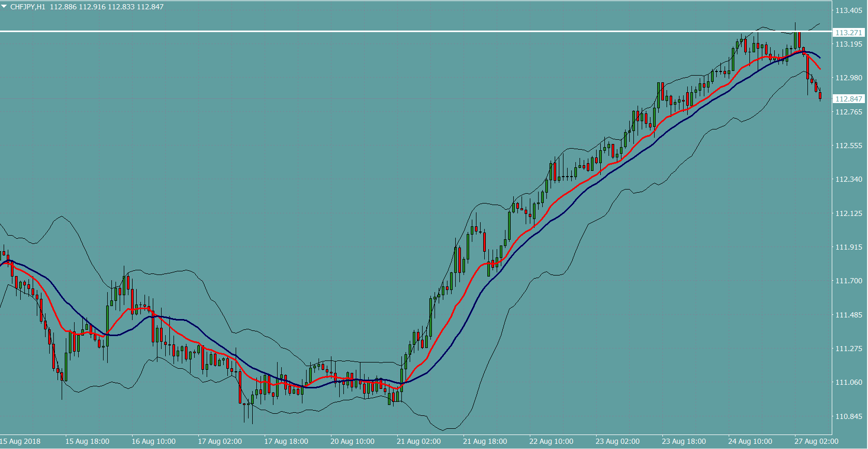Click the 20 Aug 10:00 time axis label

pos(352,441)
